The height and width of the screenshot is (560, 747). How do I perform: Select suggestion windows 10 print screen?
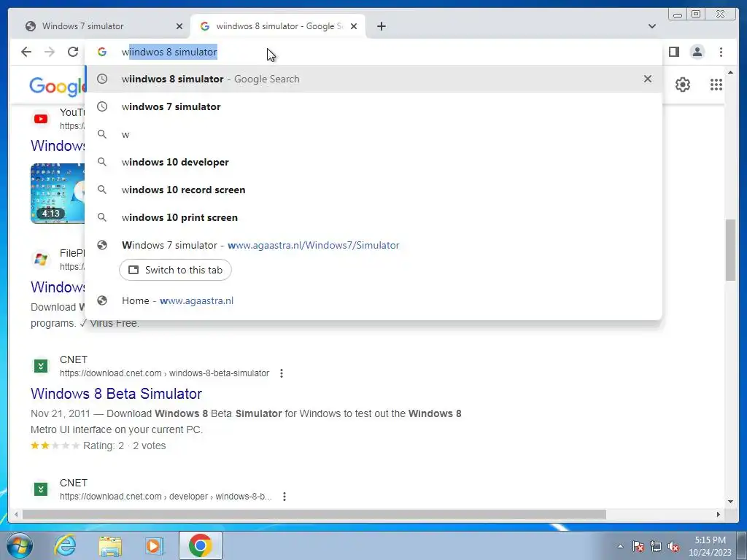[373, 217]
